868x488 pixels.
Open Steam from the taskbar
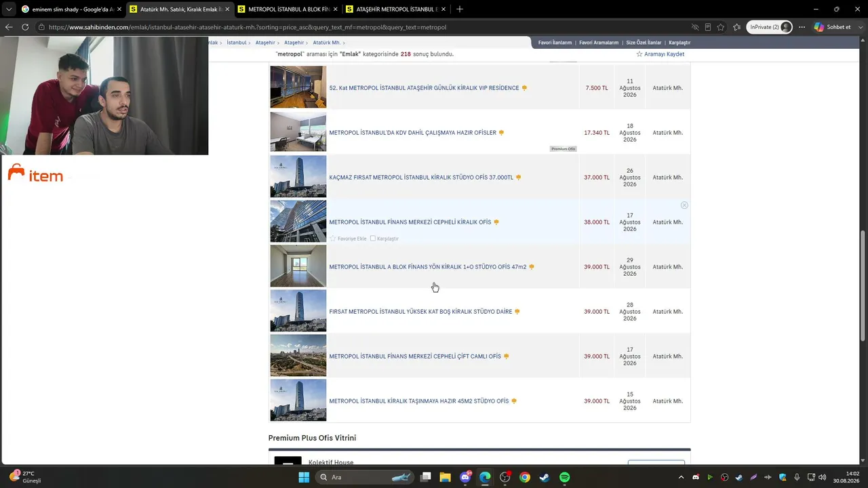coord(545,477)
